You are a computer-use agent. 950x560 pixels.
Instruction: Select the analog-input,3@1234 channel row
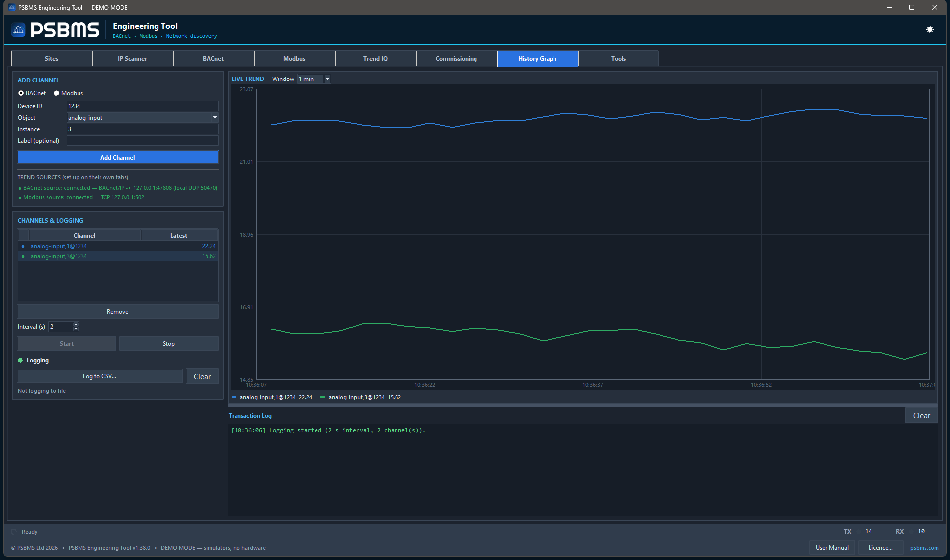(x=118, y=256)
